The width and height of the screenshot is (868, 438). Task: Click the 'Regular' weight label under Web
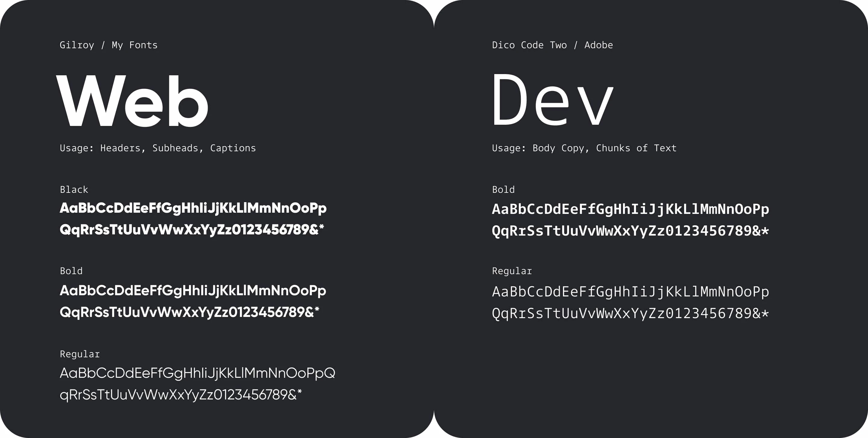point(80,354)
